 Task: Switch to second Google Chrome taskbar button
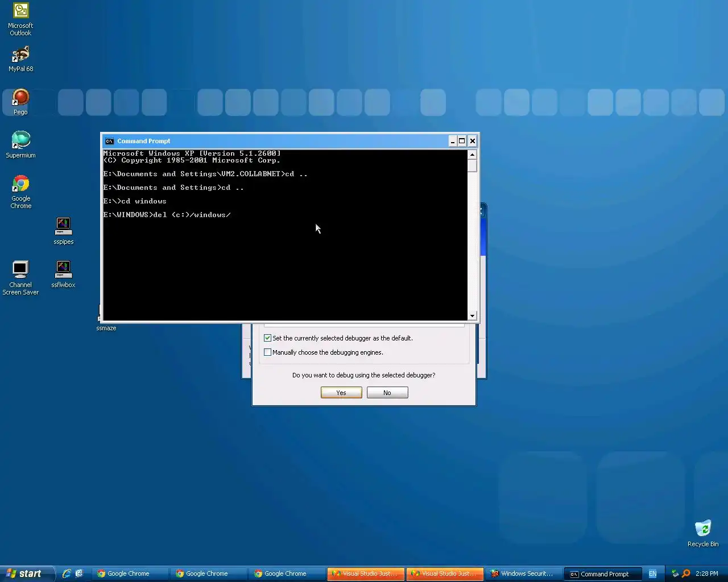pos(208,573)
